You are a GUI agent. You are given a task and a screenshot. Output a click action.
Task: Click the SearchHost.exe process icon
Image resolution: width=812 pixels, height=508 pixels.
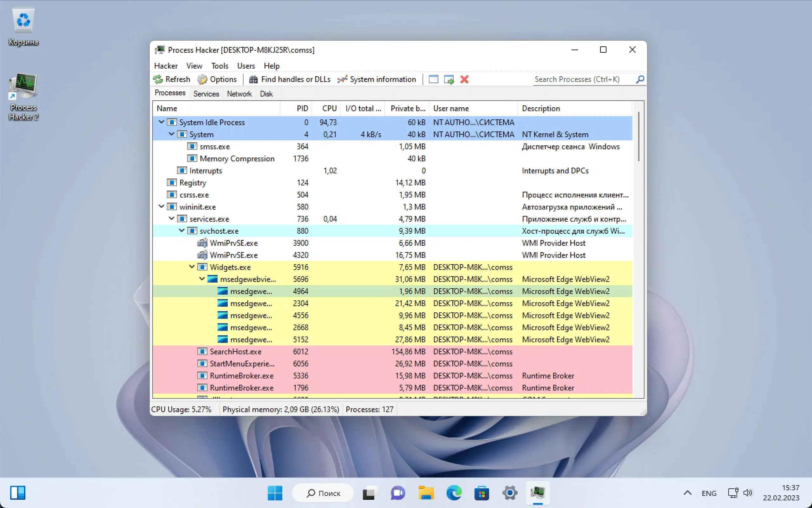click(x=202, y=352)
